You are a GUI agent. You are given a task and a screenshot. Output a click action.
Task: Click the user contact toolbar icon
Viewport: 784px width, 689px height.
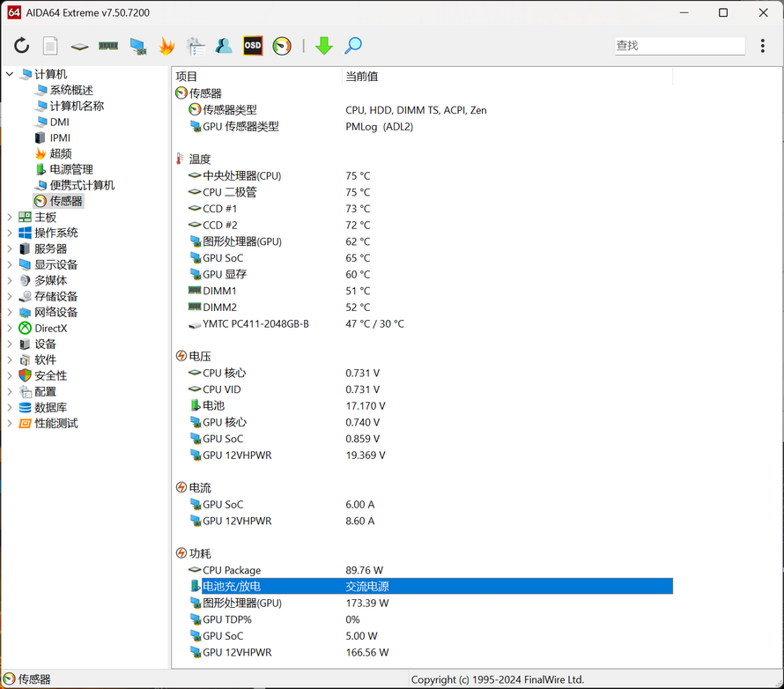tap(224, 46)
